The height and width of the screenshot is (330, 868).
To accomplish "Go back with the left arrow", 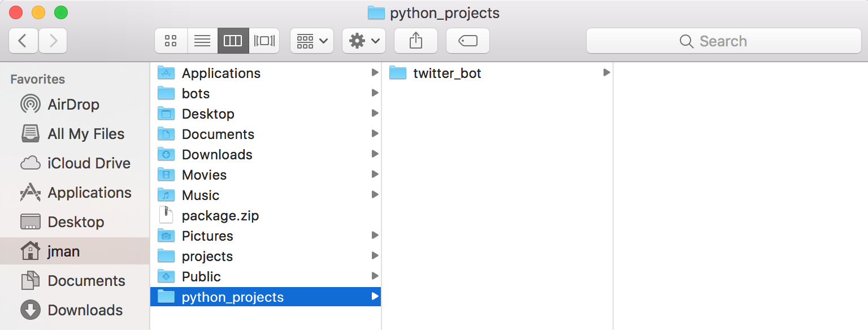I will [x=23, y=41].
